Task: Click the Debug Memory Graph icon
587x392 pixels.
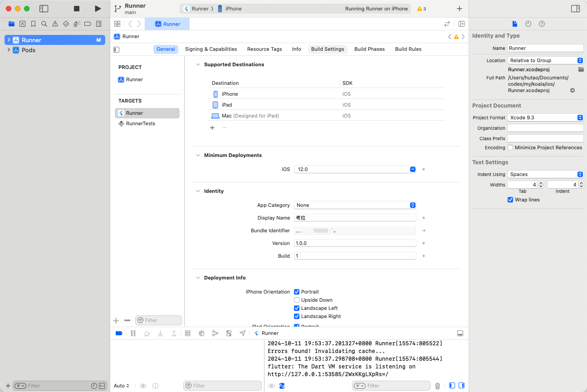Action: pos(215,333)
